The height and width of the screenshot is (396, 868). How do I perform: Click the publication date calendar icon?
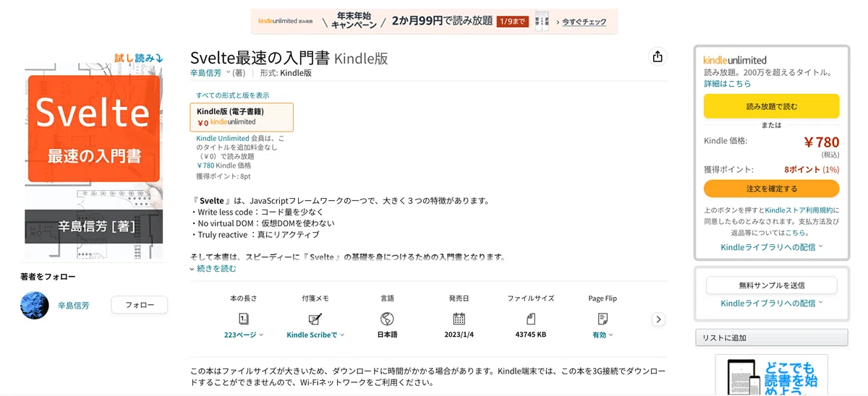[x=459, y=319]
